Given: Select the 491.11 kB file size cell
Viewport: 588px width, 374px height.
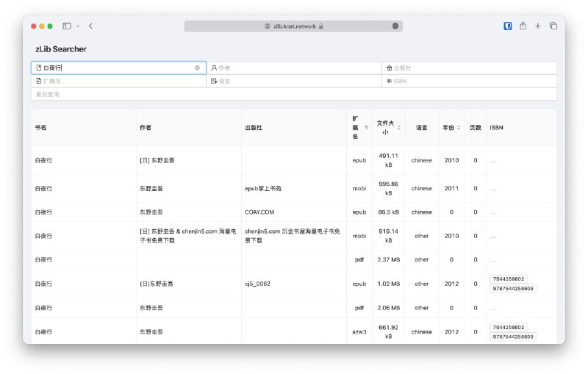Looking at the screenshot, I should [389, 160].
